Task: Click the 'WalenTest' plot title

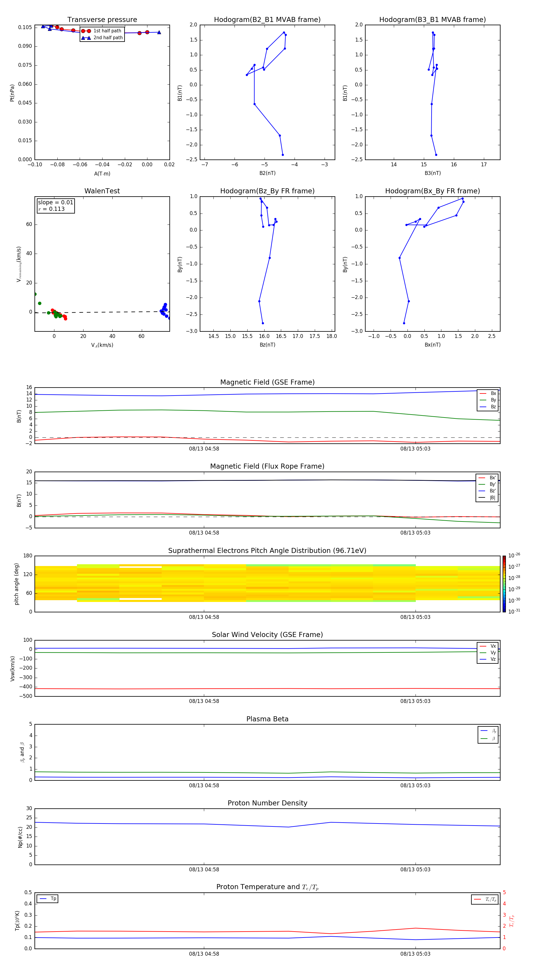Action: (102, 191)
